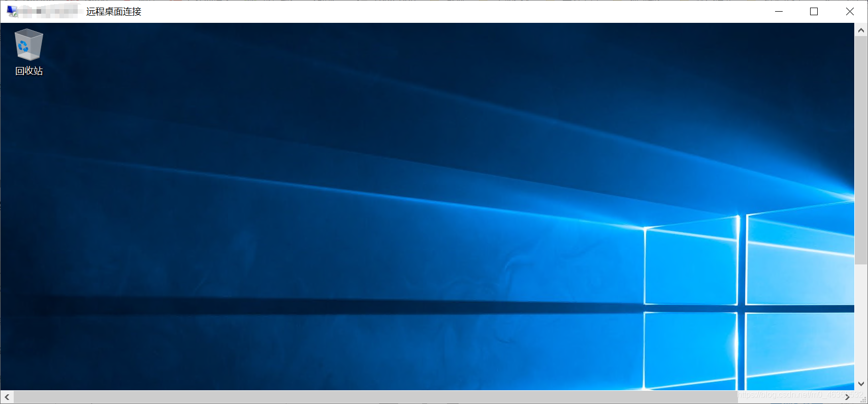Minimize the Remote Desktop Connection window
868x404 pixels.
[x=779, y=11]
